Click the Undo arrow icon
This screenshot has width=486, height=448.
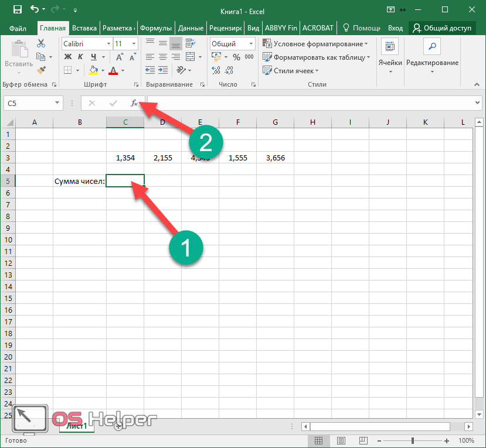click(x=35, y=9)
